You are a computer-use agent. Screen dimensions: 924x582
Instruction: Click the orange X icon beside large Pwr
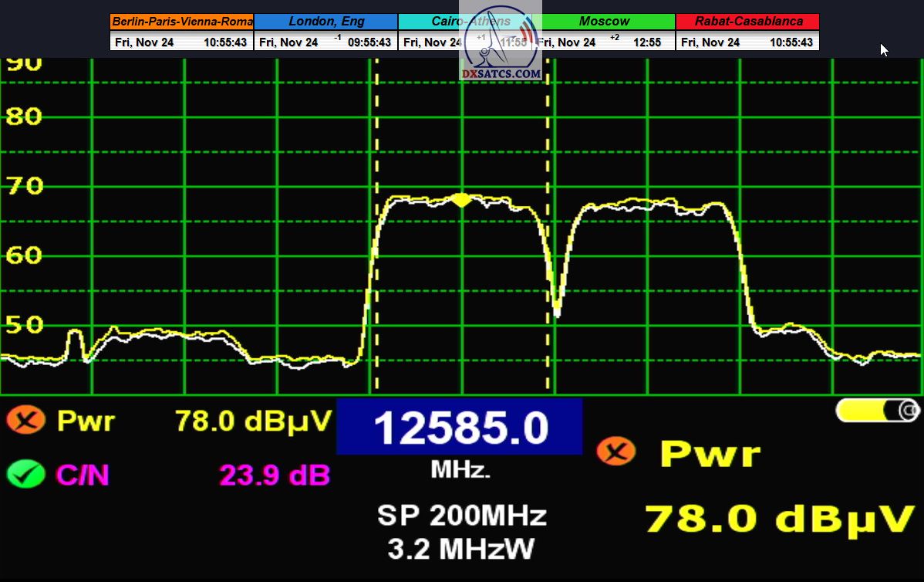point(616,451)
